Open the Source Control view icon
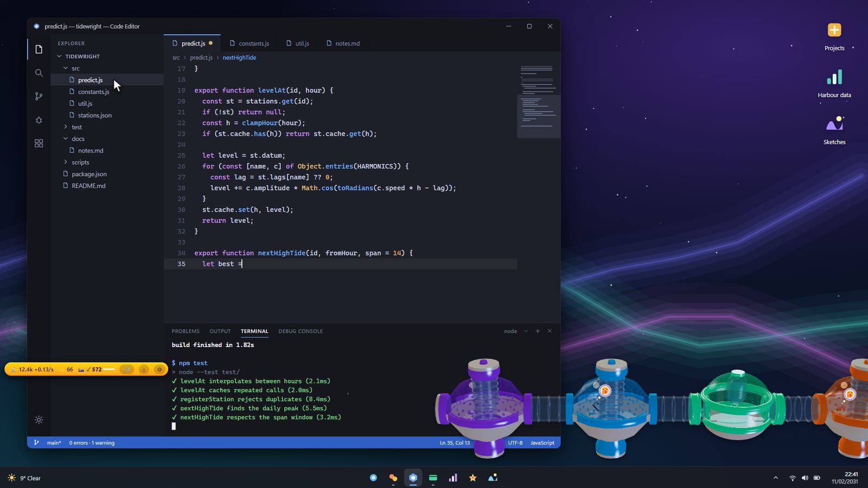This screenshot has width=868, height=488. 39,97
